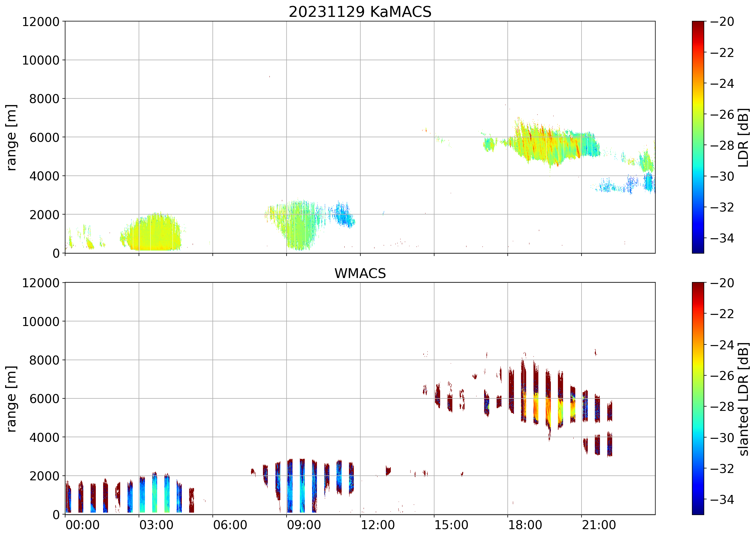Click the top LDR colorbar
This screenshot has width=756, height=537.
pos(698,137)
